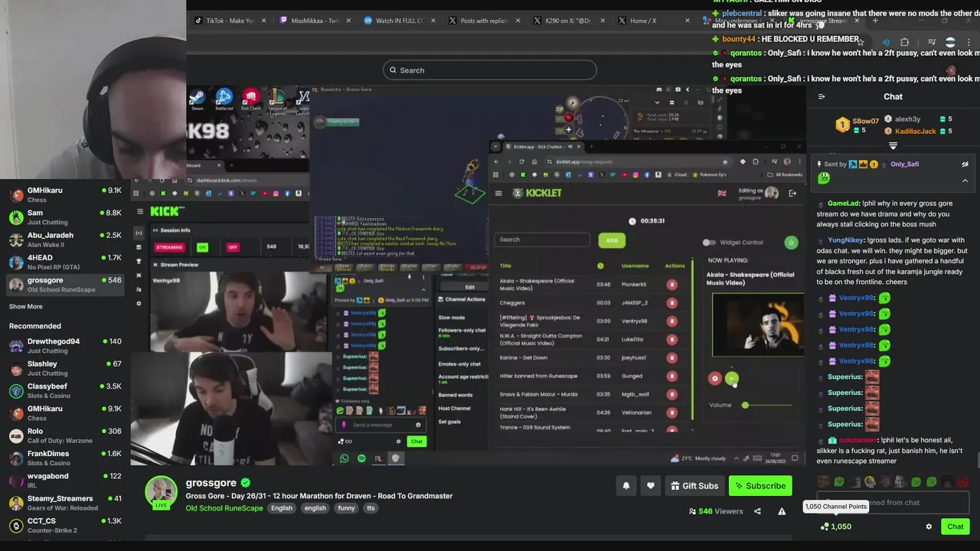Viewport: 980px width, 551px height.
Task: Share the grossgore stream
Action: [x=757, y=511]
